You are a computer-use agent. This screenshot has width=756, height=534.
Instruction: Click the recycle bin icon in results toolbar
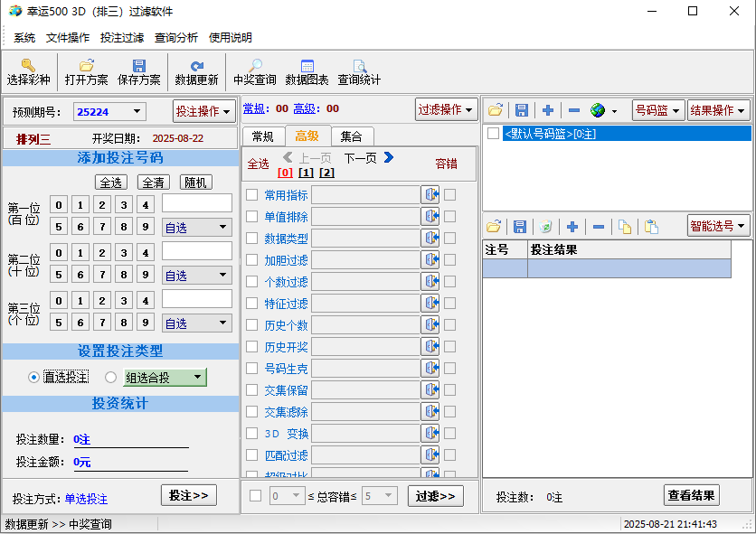coord(546,226)
